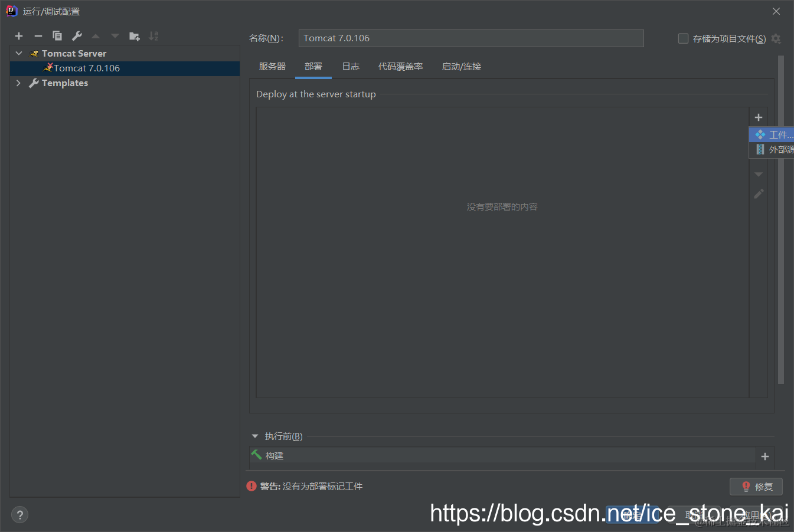
Task: Click the 警告: 没有为部署标记工件 message
Action: (x=311, y=487)
